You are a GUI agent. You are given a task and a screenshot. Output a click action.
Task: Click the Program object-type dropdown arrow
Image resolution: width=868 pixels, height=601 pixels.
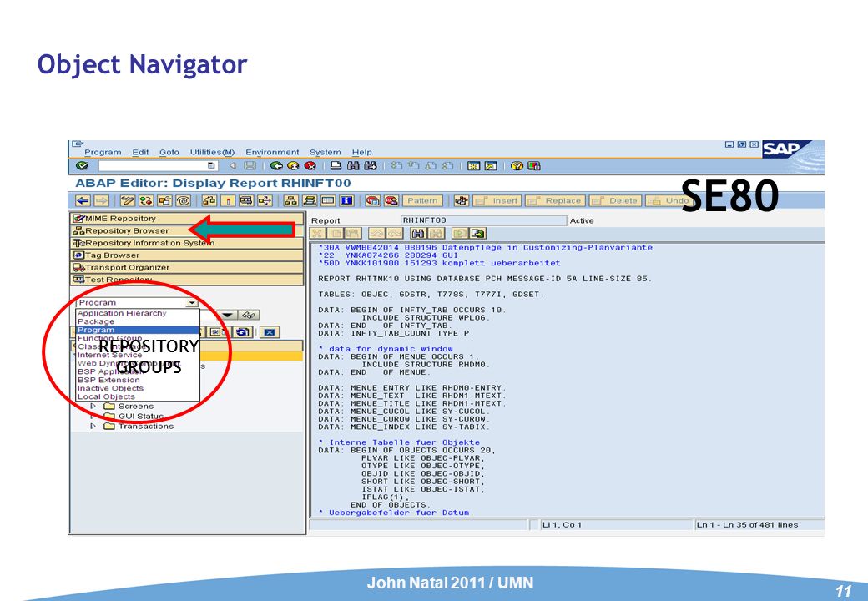click(x=192, y=303)
